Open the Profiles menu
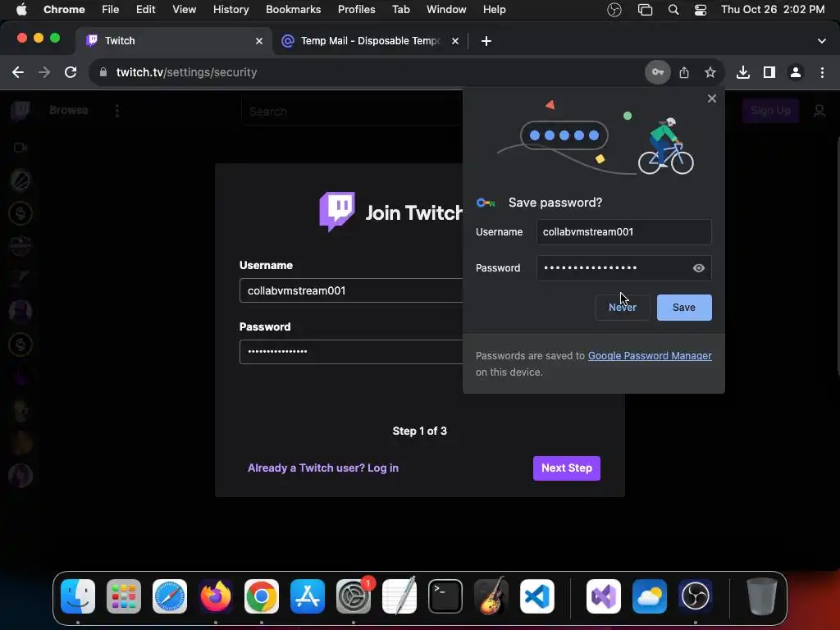Screen dimensions: 840x630 click(x=356, y=10)
